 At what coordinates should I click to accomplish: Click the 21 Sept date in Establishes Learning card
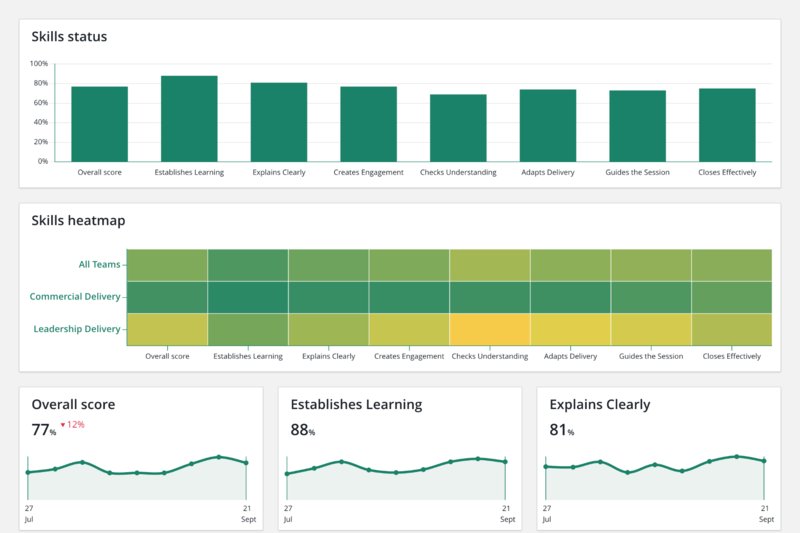tap(508, 514)
